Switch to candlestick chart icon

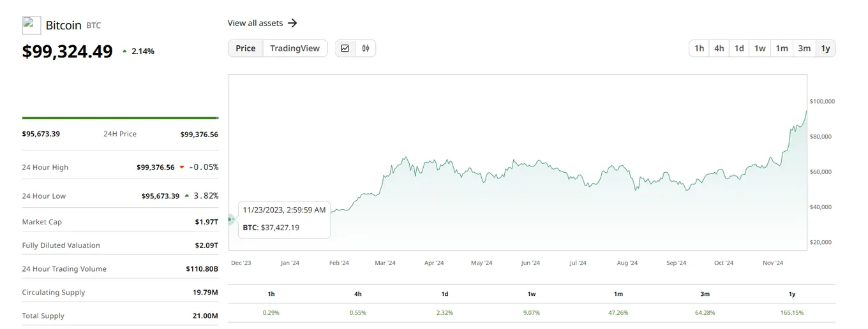click(x=366, y=48)
